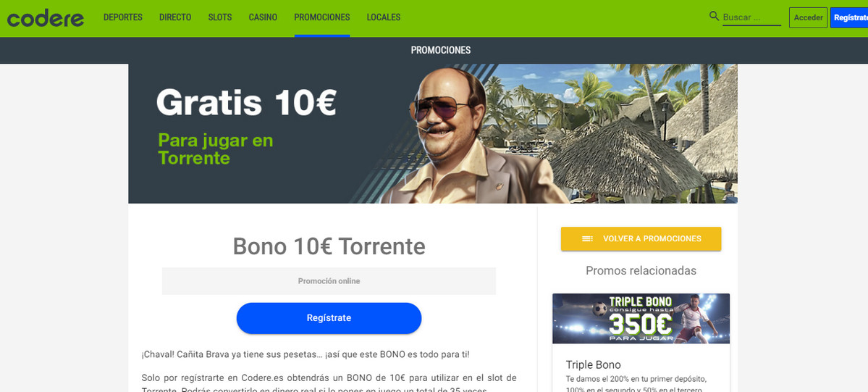The width and height of the screenshot is (868, 392).
Task: Click the top-right Regístrate button
Action: pos(849,17)
